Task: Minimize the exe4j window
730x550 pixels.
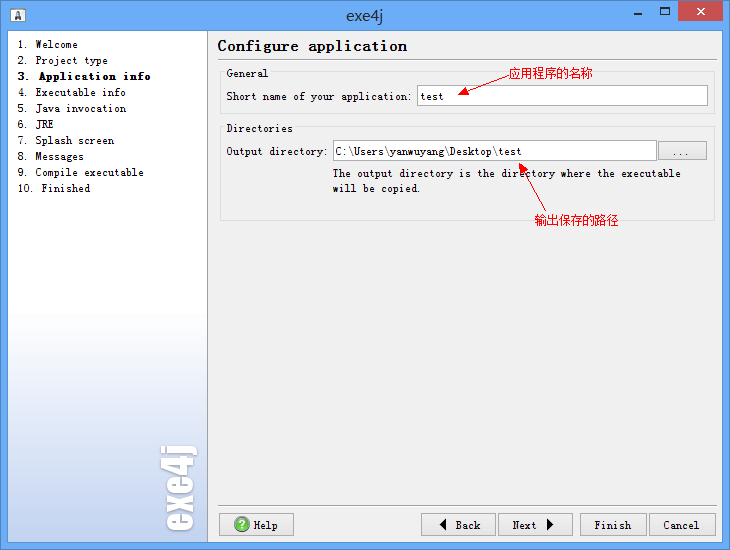Action: point(638,14)
